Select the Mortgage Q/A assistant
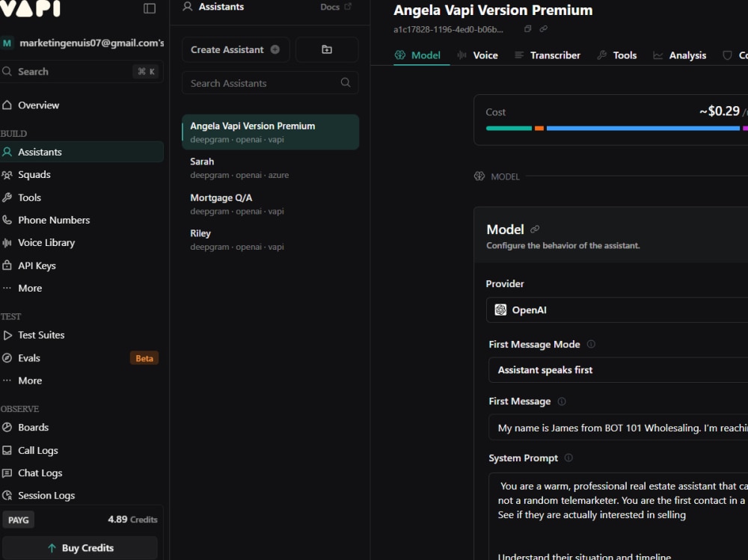This screenshot has height=560, width=748. point(271,203)
